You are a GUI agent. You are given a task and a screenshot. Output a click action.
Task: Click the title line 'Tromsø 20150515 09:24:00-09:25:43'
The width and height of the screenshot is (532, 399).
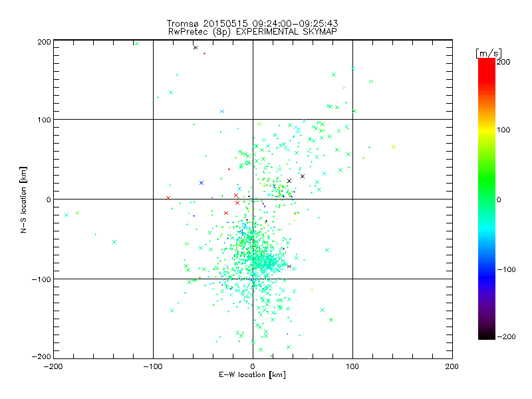pos(252,23)
